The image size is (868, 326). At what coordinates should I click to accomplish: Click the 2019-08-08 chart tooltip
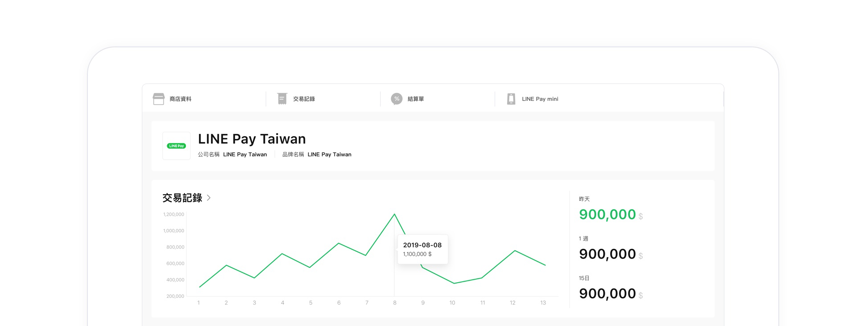[x=422, y=249]
